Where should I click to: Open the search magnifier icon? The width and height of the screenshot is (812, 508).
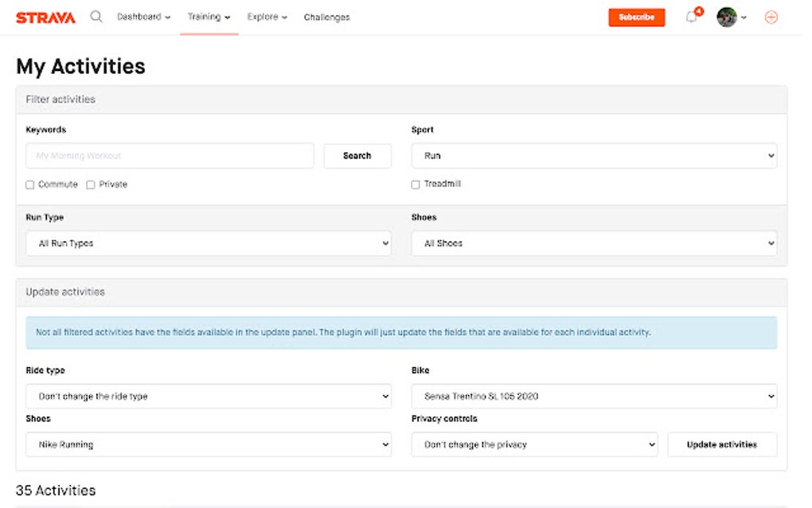point(96,16)
